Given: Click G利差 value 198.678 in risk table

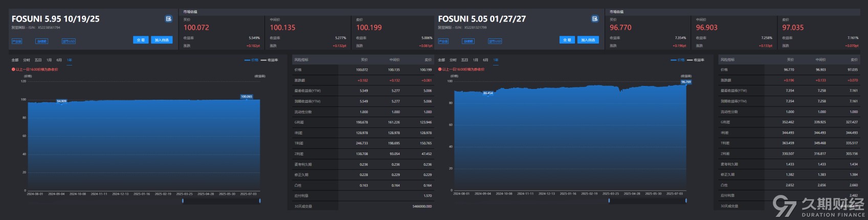Looking at the screenshot, I should [x=362, y=122].
